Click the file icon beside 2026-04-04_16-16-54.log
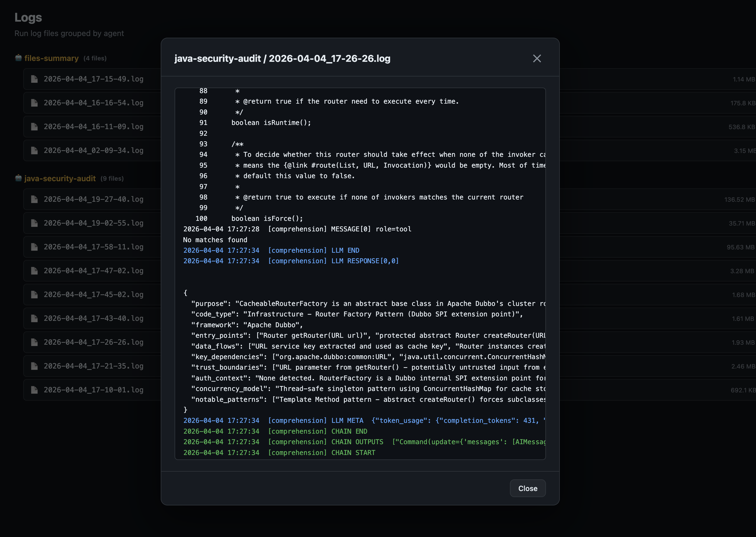The image size is (756, 537). (x=35, y=103)
